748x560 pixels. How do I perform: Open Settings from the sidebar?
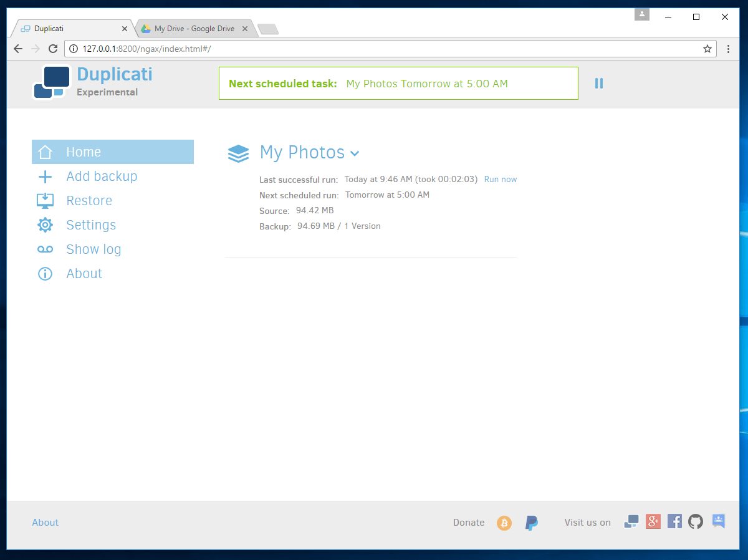[x=91, y=225]
